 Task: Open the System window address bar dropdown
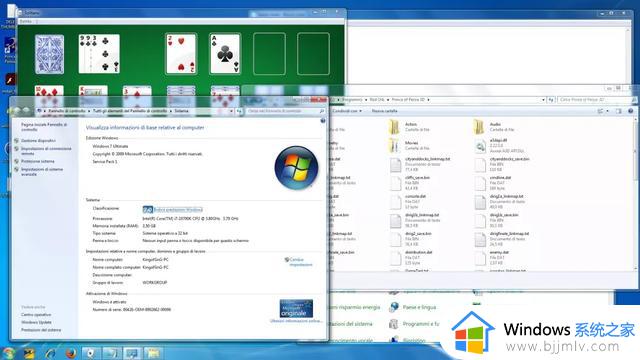(231, 111)
